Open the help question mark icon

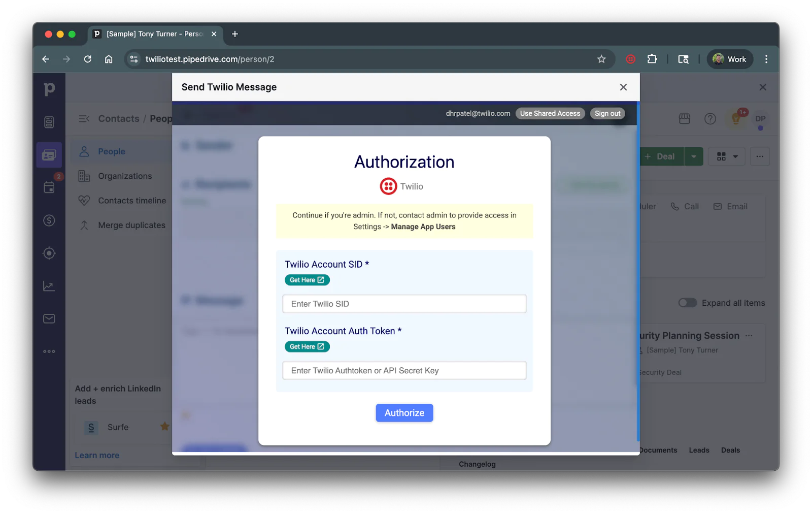tap(709, 119)
